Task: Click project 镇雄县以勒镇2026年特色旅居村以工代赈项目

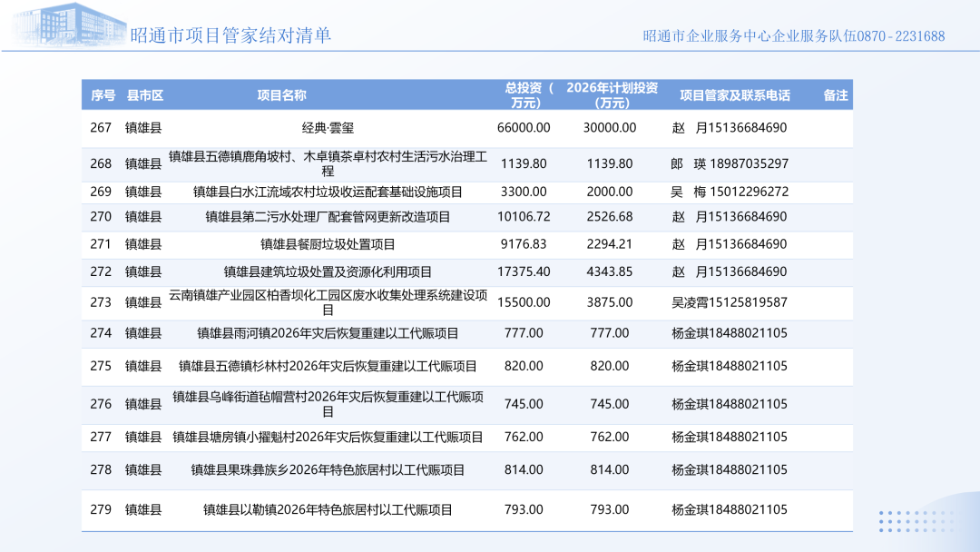Action: pos(328,510)
